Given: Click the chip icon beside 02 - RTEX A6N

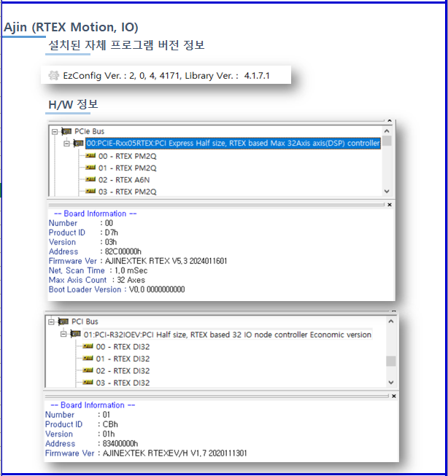Looking at the screenshot, I should (x=90, y=179).
